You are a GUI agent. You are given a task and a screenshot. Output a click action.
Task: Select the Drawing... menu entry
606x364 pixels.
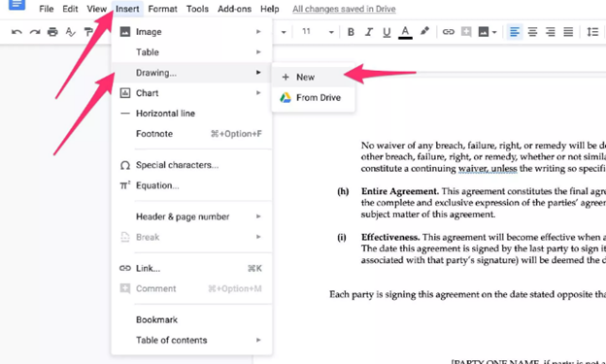(x=191, y=73)
